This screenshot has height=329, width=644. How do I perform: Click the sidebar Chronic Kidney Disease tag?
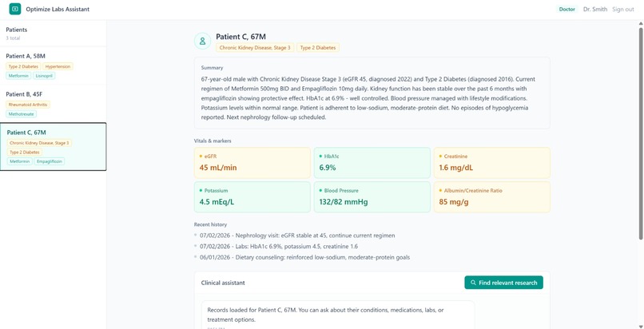point(39,143)
